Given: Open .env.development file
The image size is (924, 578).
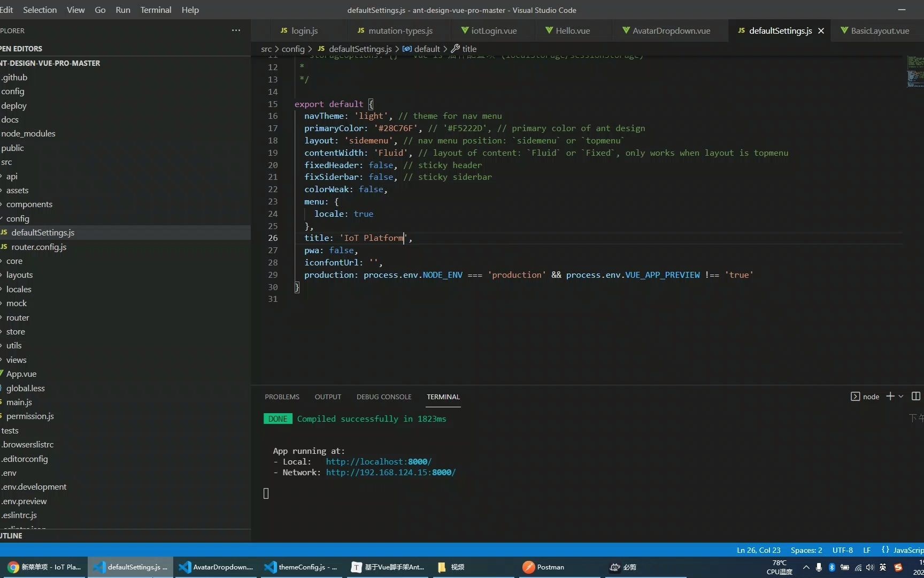Looking at the screenshot, I should click(125, 487).
